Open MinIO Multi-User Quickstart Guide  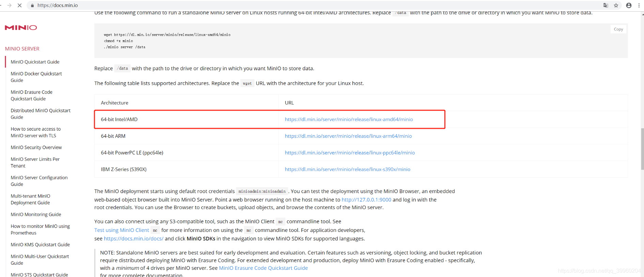(40, 260)
